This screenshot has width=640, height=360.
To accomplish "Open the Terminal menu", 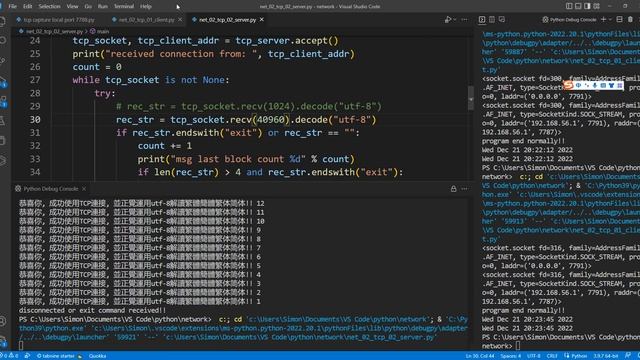I will coord(124,7).
